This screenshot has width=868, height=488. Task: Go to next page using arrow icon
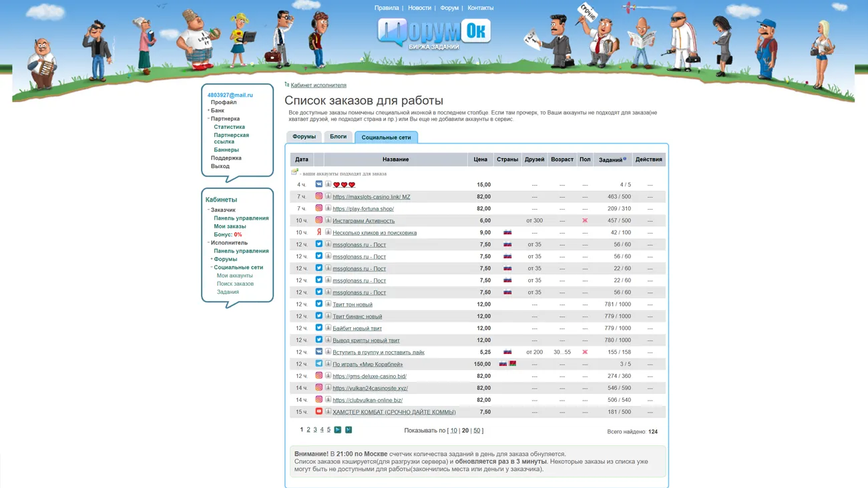pyautogui.click(x=338, y=430)
